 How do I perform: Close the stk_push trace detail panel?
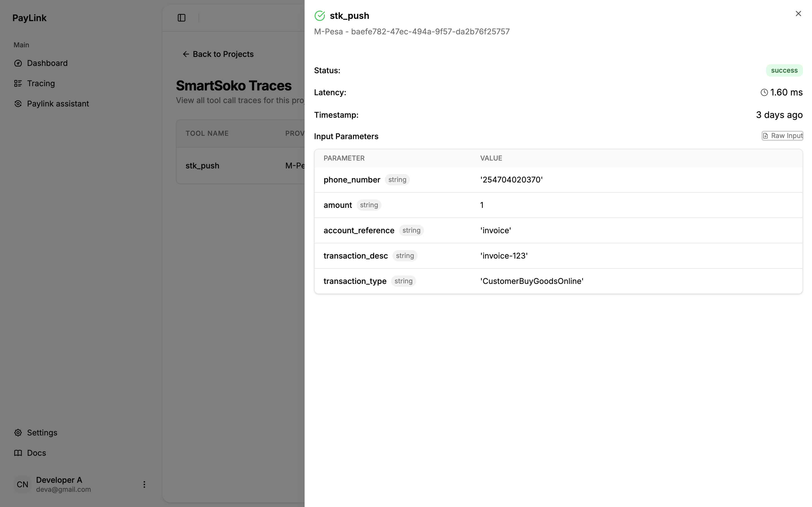pos(798,14)
